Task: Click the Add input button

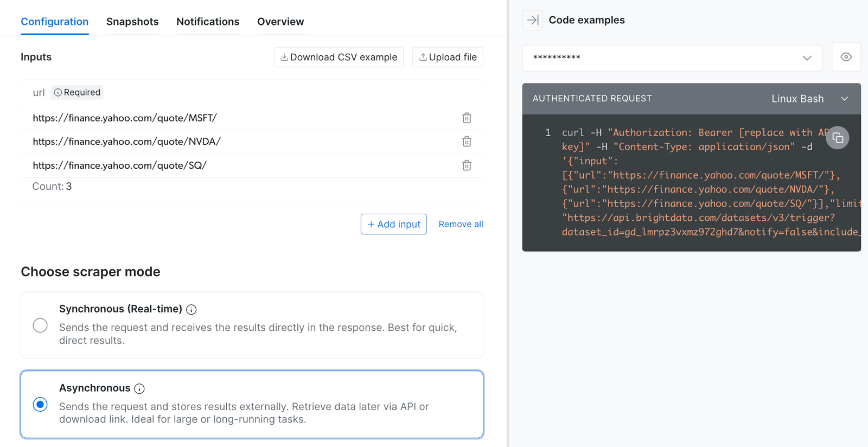Action: [394, 224]
